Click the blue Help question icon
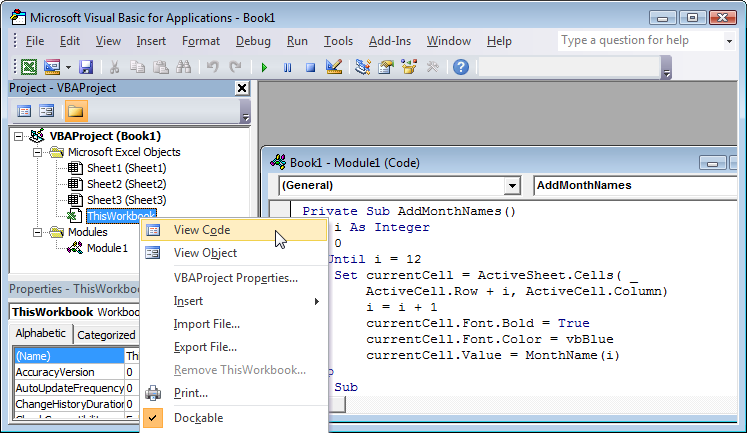 pos(461,67)
